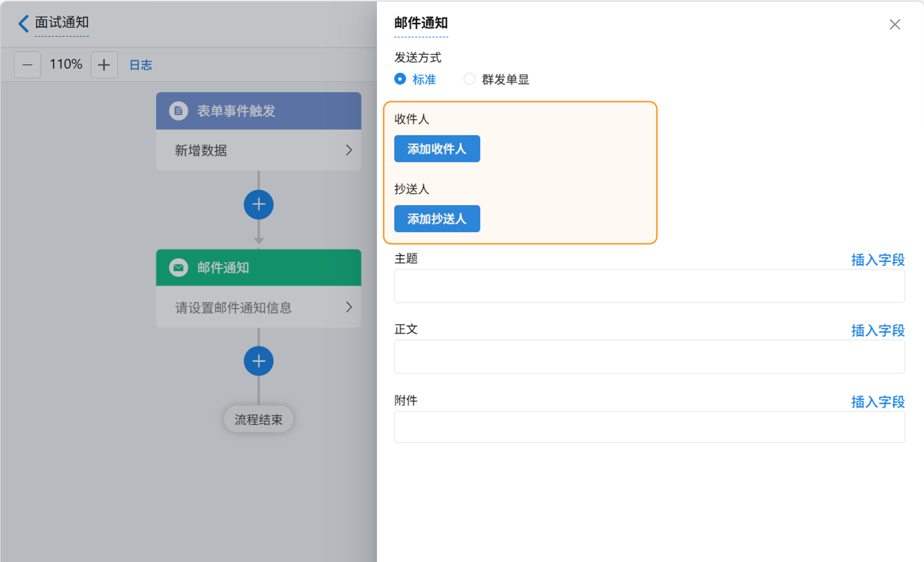
Task: Insert field for 附件 via 插入字段
Action: click(x=878, y=401)
